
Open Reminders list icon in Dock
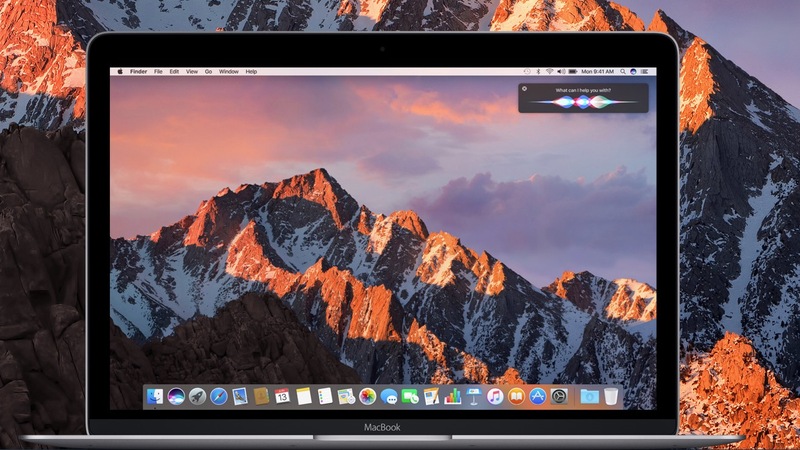pyautogui.click(x=325, y=396)
